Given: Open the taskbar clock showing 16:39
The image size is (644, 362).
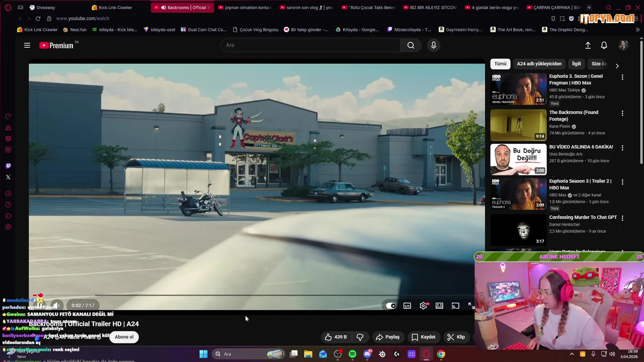Looking at the screenshot, I should coord(629,354).
